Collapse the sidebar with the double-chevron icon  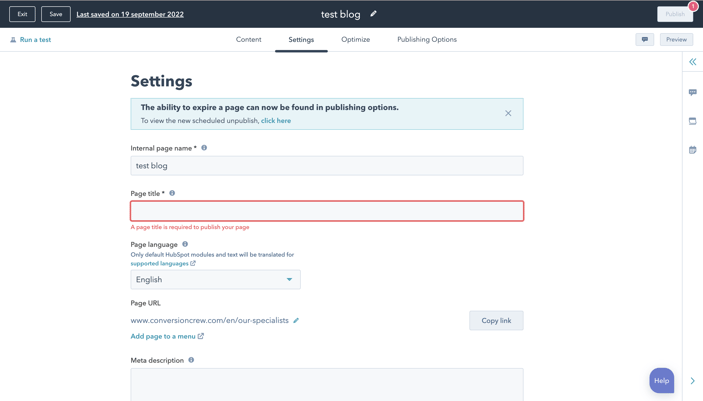tap(693, 62)
